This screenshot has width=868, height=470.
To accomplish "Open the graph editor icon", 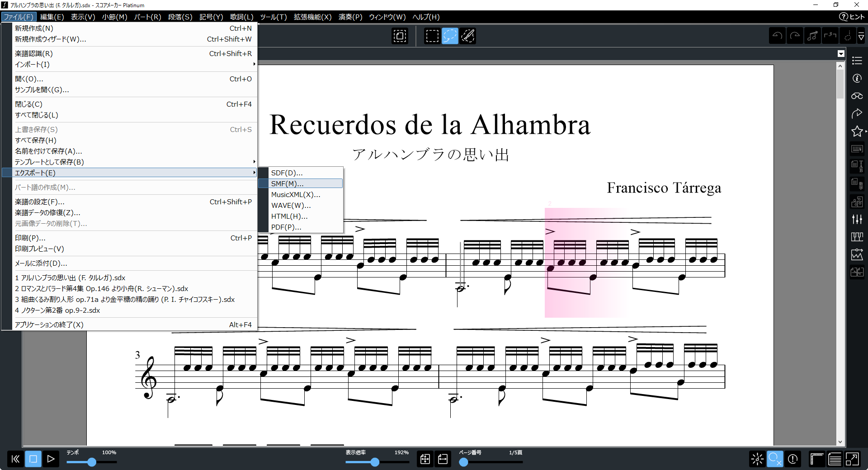I will (857, 254).
